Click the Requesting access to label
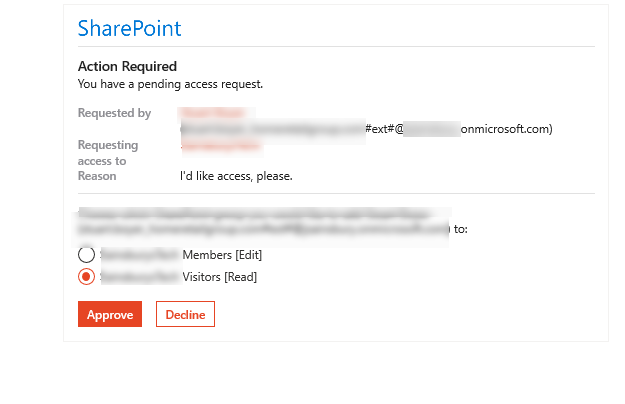Image resolution: width=625 pixels, height=404 pixels. [108, 152]
